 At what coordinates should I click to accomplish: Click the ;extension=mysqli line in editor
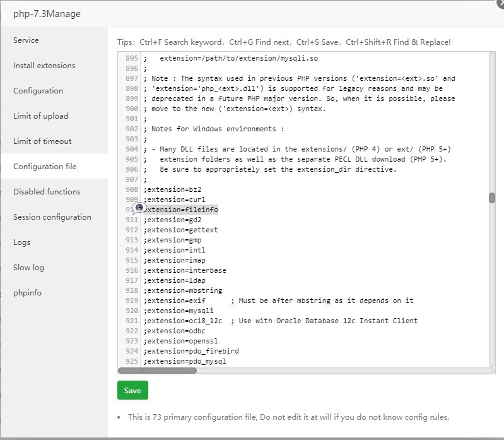click(180, 311)
